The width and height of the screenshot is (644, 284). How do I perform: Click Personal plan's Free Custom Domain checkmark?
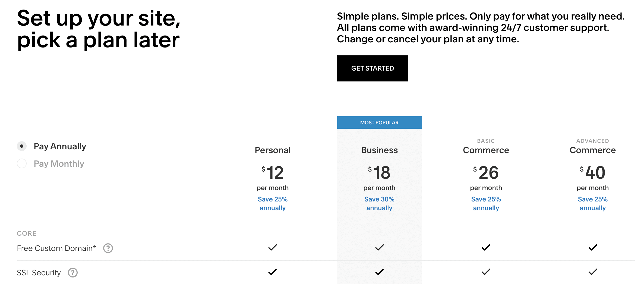coord(273,247)
